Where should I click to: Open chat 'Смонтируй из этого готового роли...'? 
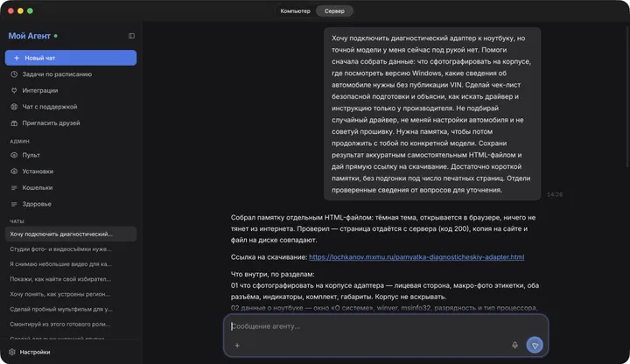(71, 325)
